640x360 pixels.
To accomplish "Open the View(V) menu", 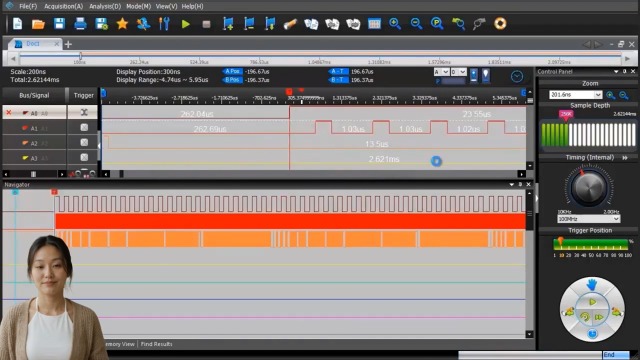I will coord(166,7).
